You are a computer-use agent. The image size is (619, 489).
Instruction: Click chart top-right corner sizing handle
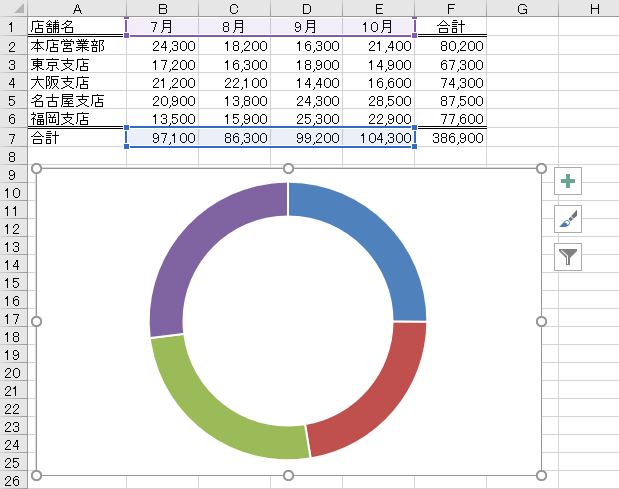(x=541, y=169)
